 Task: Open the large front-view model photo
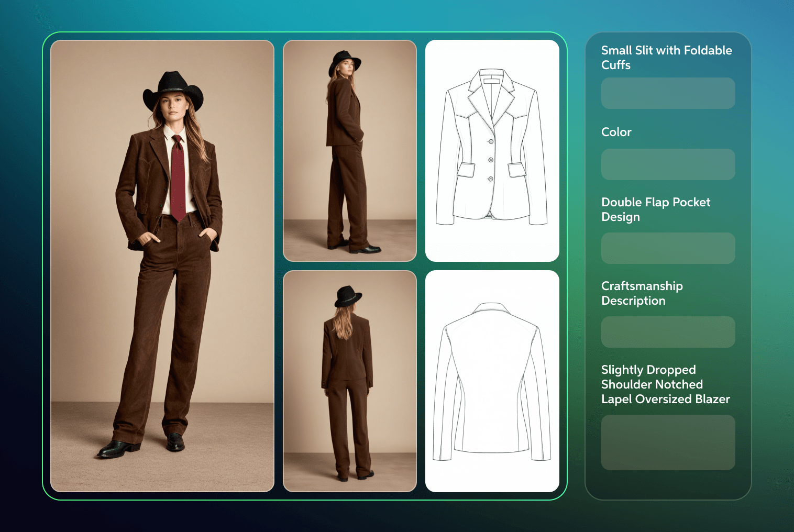coord(162,266)
